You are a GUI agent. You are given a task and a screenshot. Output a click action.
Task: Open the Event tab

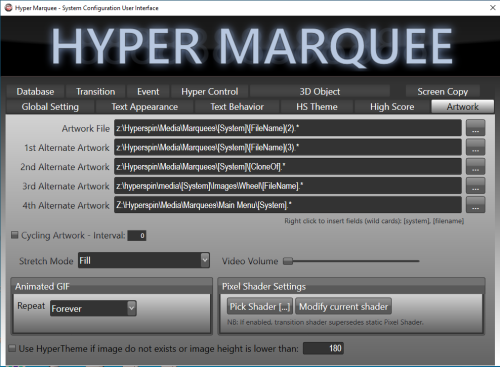point(148,91)
